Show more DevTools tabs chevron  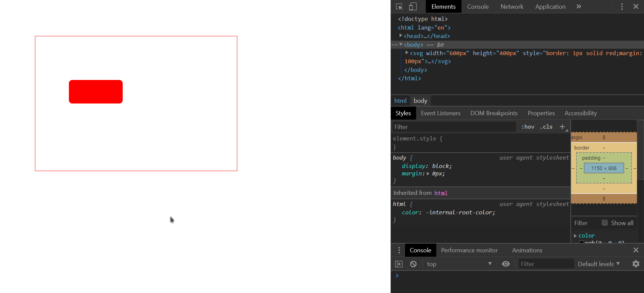[x=578, y=7]
